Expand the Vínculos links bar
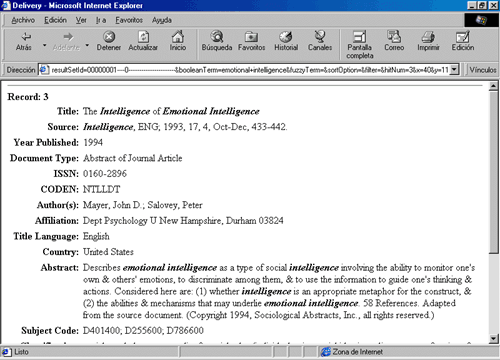 pos(483,70)
